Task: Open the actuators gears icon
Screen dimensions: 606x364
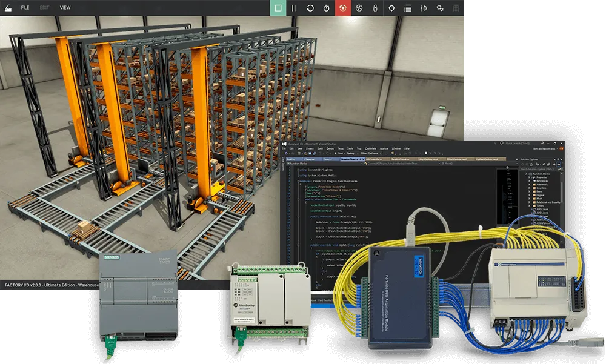Action: tap(440, 8)
